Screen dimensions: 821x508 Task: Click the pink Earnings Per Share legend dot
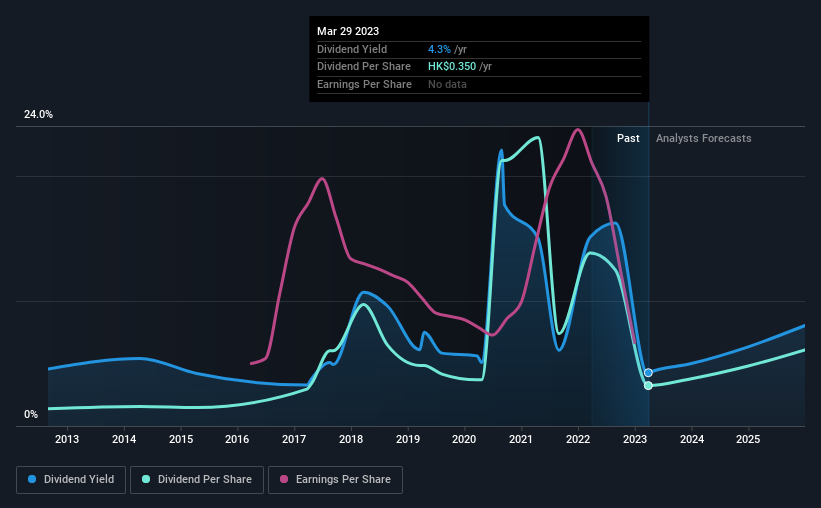[x=284, y=479]
